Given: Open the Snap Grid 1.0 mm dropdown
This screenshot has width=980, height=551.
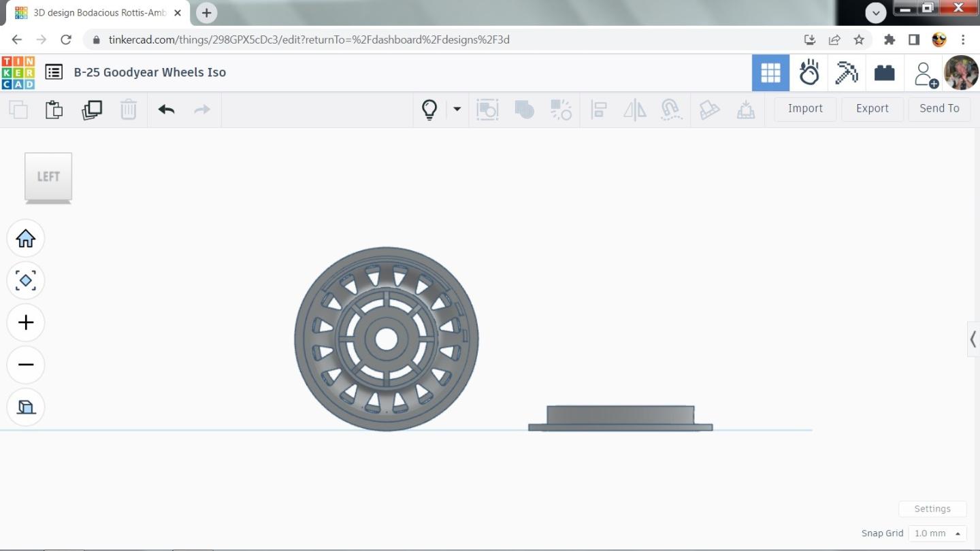Looking at the screenshot, I should [x=939, y=533].
